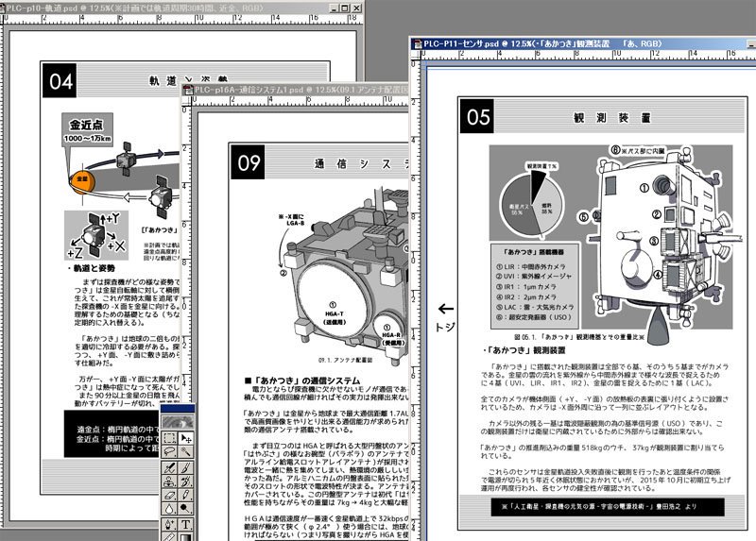Click the page number 05 block

coord(477,116)
